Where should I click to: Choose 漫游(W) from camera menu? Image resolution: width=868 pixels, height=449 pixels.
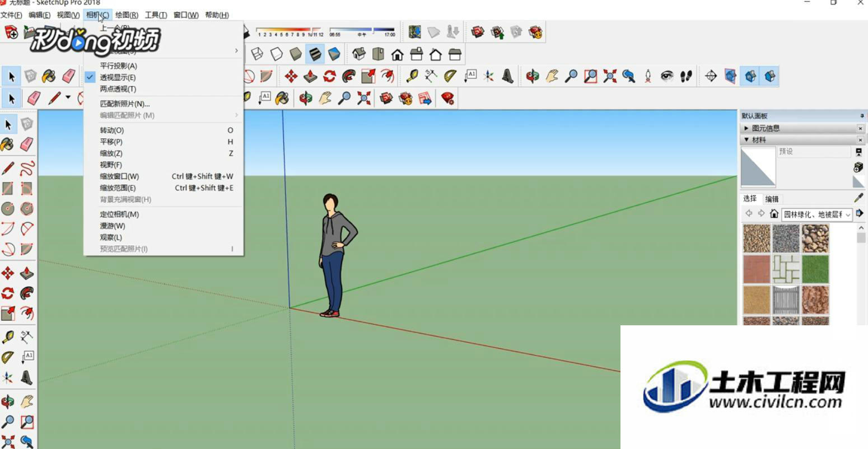(163, 226)
